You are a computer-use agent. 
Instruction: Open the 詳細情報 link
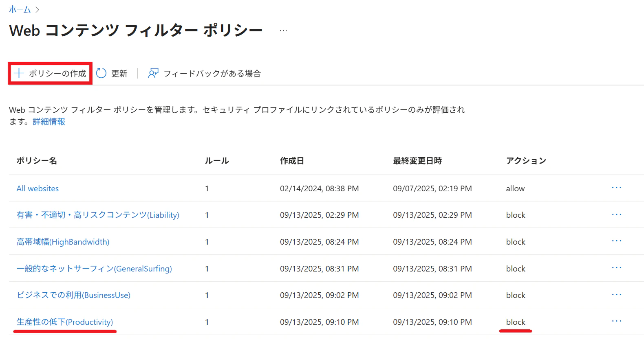49,122
